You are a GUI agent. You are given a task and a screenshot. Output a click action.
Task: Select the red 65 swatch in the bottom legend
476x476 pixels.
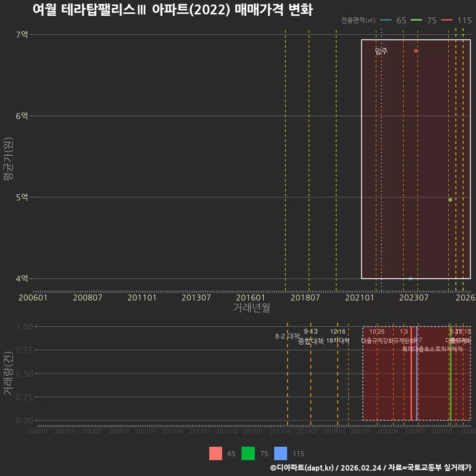pyautogui.click(x=216, y=454)
